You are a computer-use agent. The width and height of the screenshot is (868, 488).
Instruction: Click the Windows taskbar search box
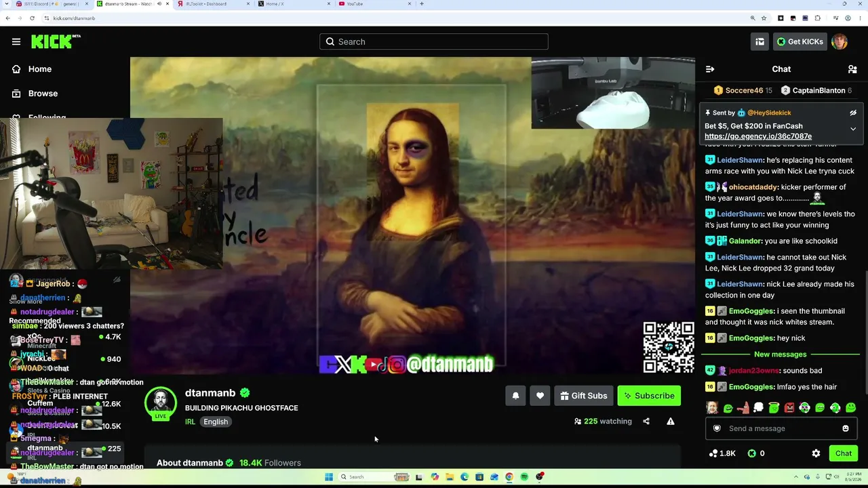375,477
